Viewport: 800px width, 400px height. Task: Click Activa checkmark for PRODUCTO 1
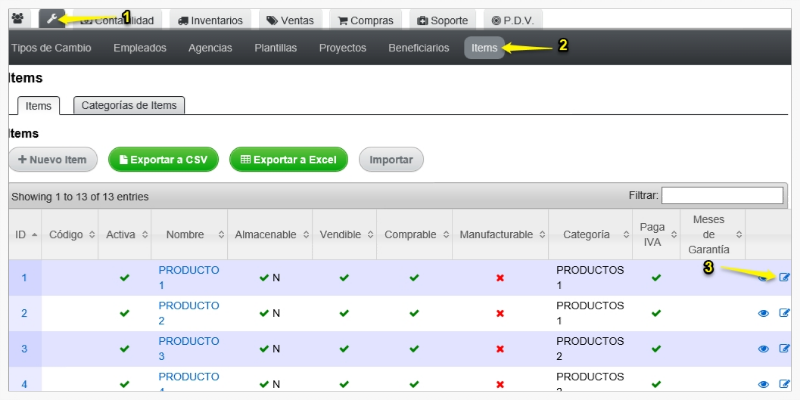(124, 278)
